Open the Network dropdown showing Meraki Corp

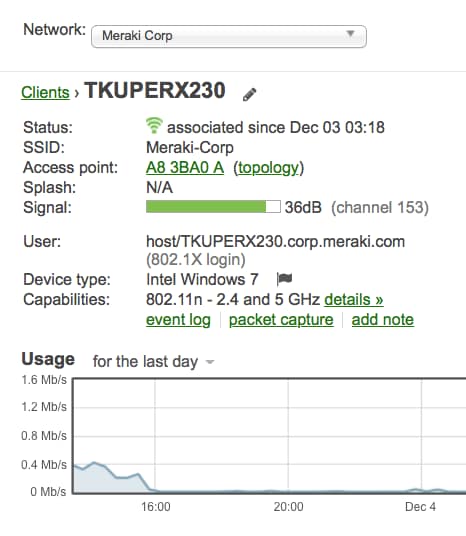(x=229, y=36)
